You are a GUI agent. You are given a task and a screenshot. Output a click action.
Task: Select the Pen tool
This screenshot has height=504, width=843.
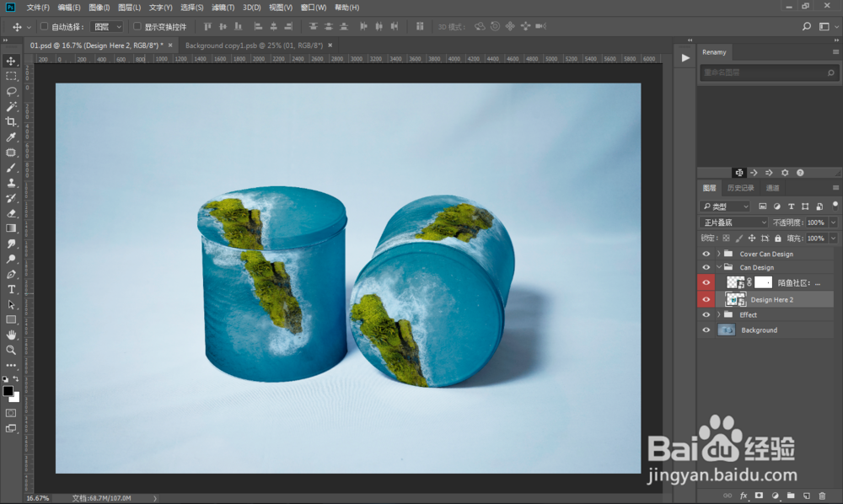(x=11, y=274)
